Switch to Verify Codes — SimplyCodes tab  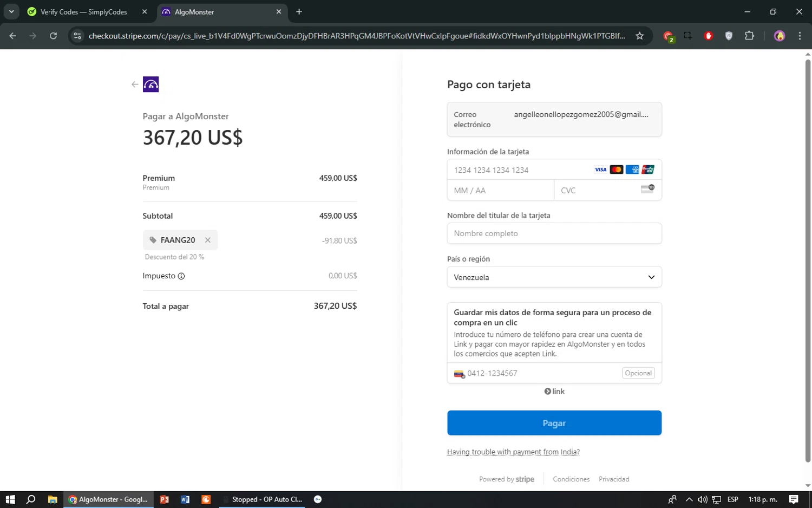84,12
